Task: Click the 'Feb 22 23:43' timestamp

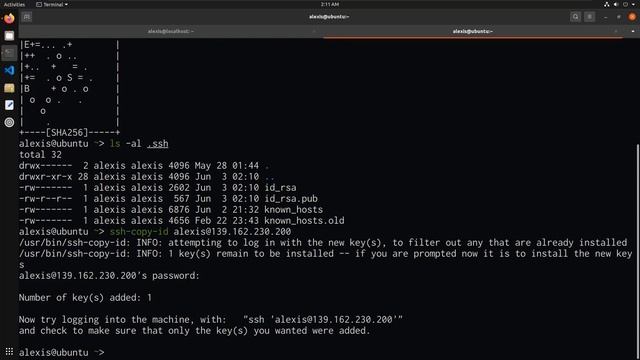Action: pyautogui.click(x=227, y=221)
